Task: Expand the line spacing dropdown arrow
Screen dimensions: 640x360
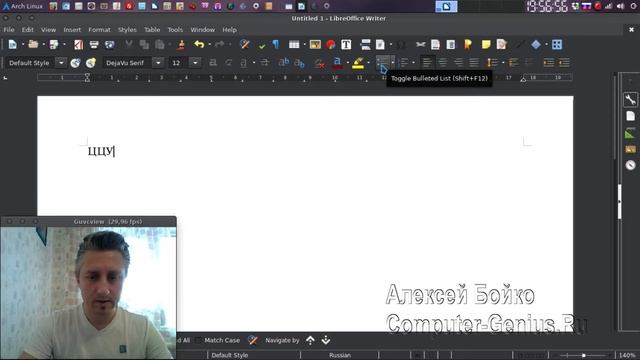Action: pyautogui.click(x=502, y=62)
